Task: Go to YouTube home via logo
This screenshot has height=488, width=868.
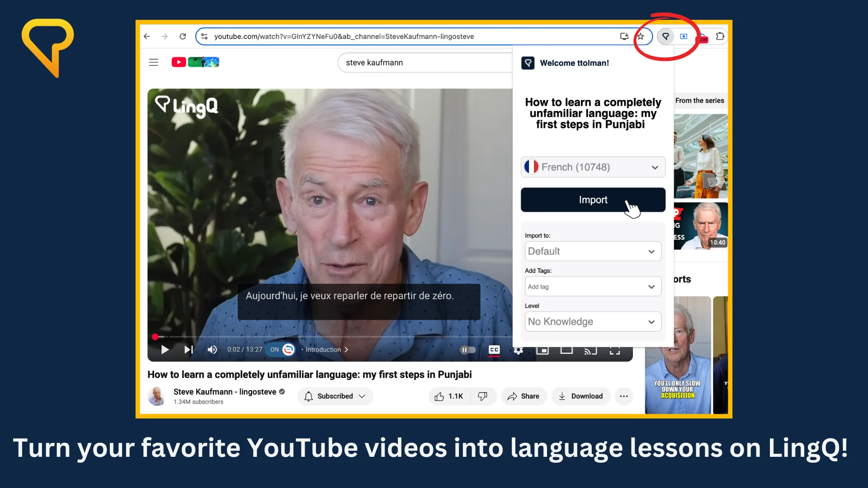Action: [x=195, y=62]
